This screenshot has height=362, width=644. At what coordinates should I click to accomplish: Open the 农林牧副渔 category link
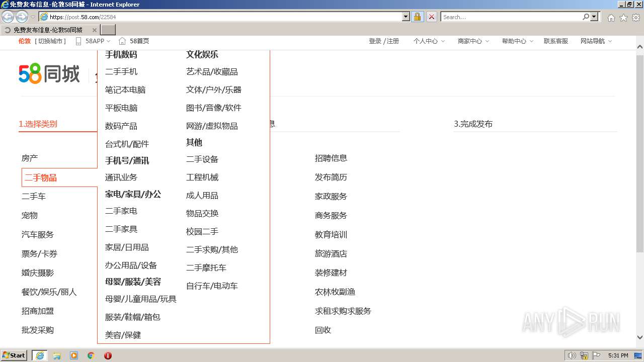335,292
